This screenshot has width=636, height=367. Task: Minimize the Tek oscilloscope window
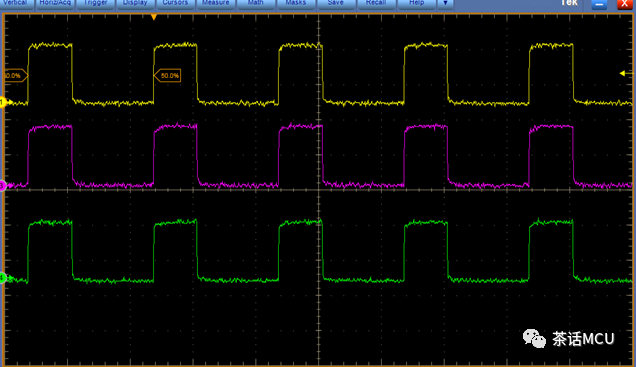(599, 4)
